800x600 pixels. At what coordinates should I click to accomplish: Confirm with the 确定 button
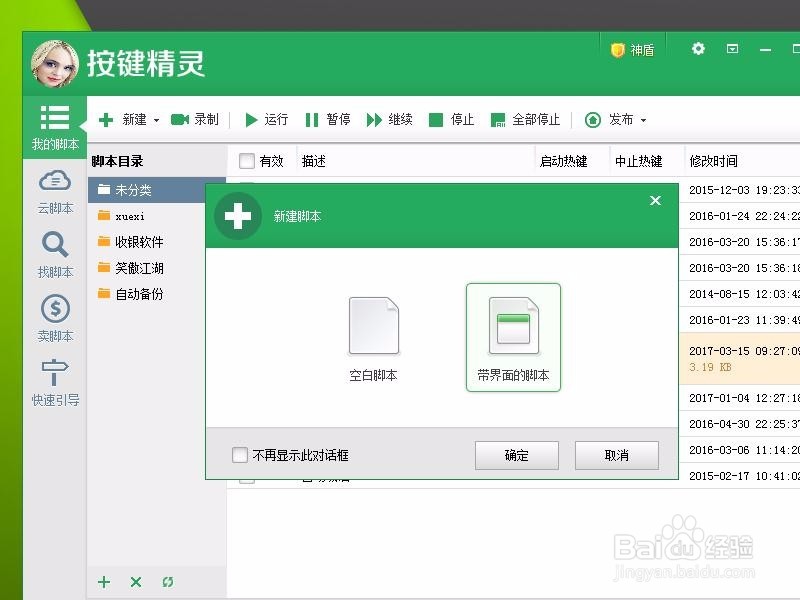click(x=517, y=455)
